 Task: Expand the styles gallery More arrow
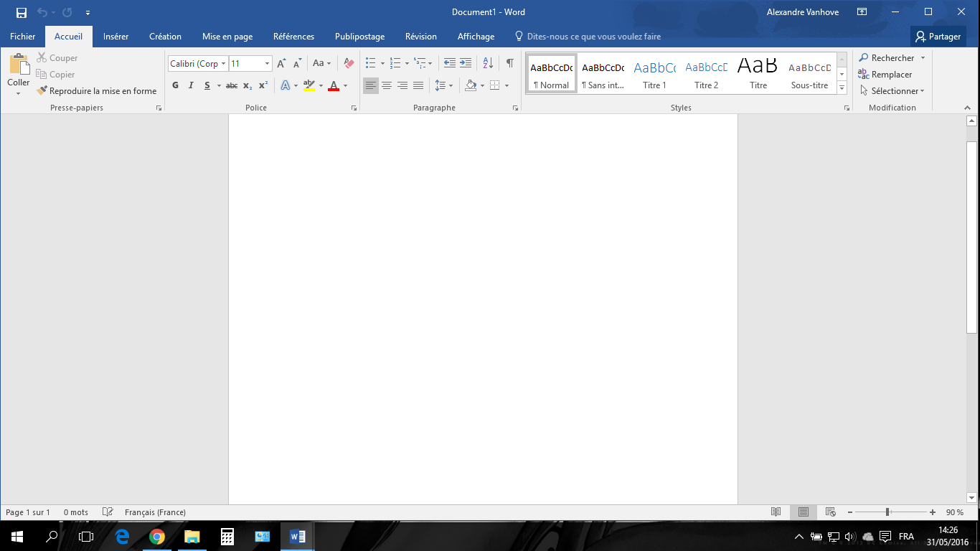pos(842,89)
